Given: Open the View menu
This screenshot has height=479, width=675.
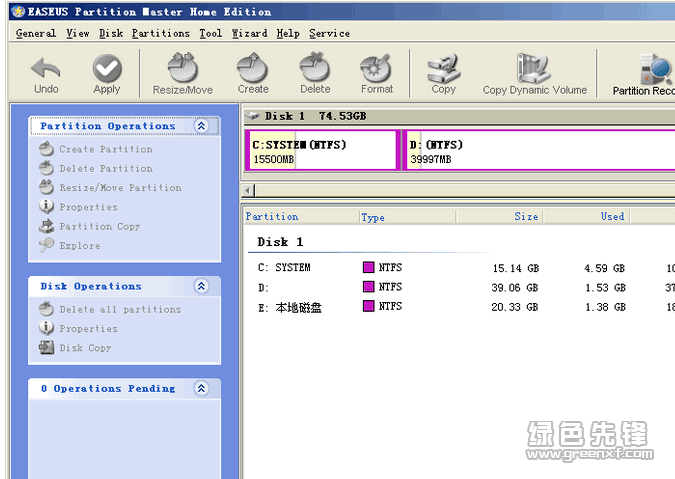Looking at the screenshot, I should pyautogui.click(x=78, y=33).
